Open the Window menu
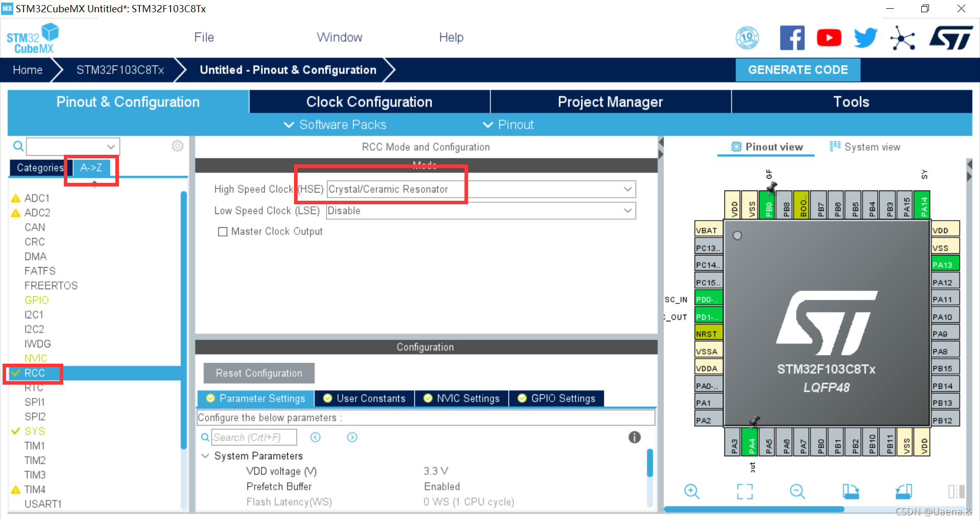This screenshot has width=980, height=521. pyautogui.click(x=339, y=37)
